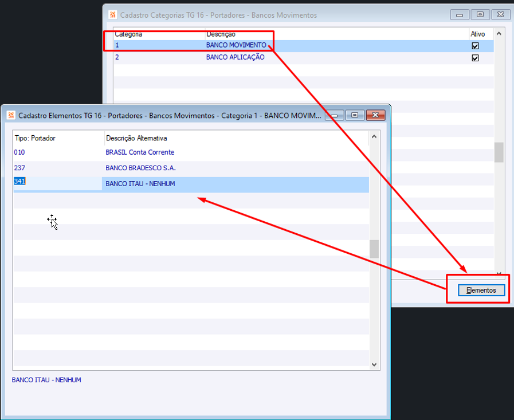Image resolution: width=514 pixels, height=420 pixels.
Task: Maximize the Cadastro Elementos window
Action: (x=355, y=115)
